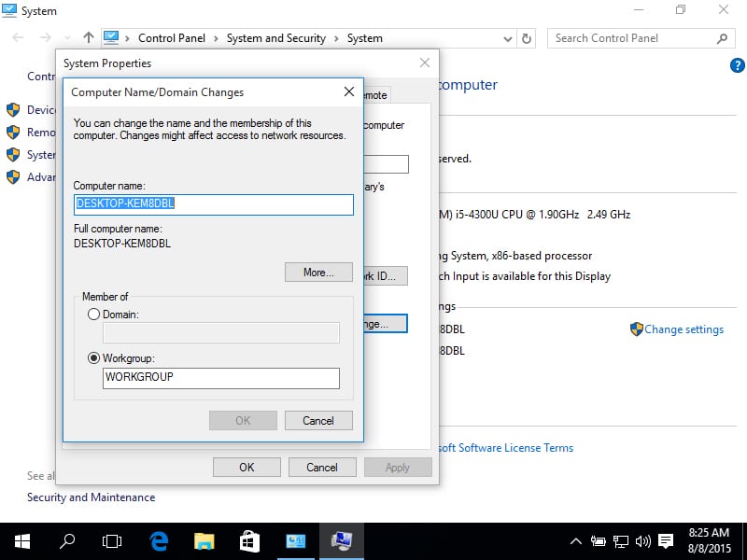The height and width of the screenshot is (560, 747).
Task: Click the Forward arrow navigation button
Action: (x=45, y=37)
